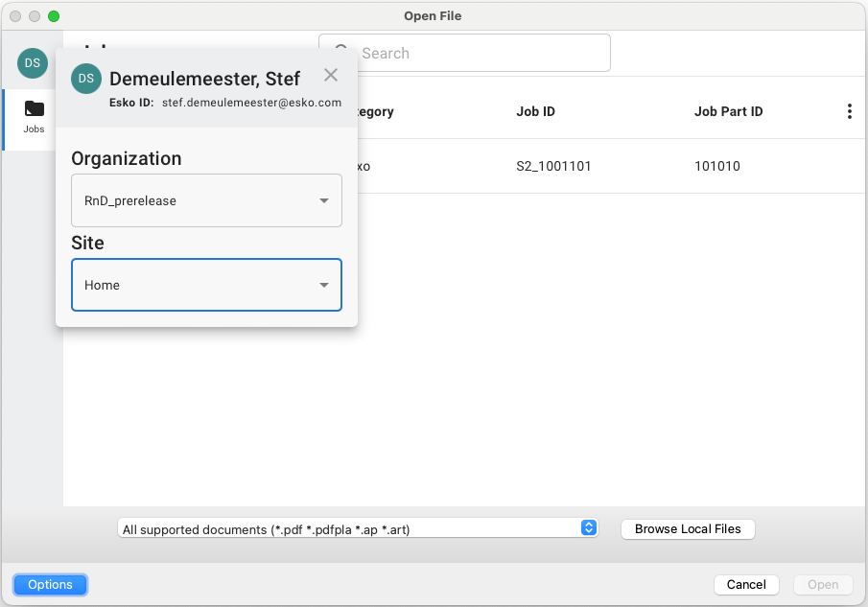This screenshot has width=868, height=607.
Task: Click the green zoom window button
Action: 54,16
